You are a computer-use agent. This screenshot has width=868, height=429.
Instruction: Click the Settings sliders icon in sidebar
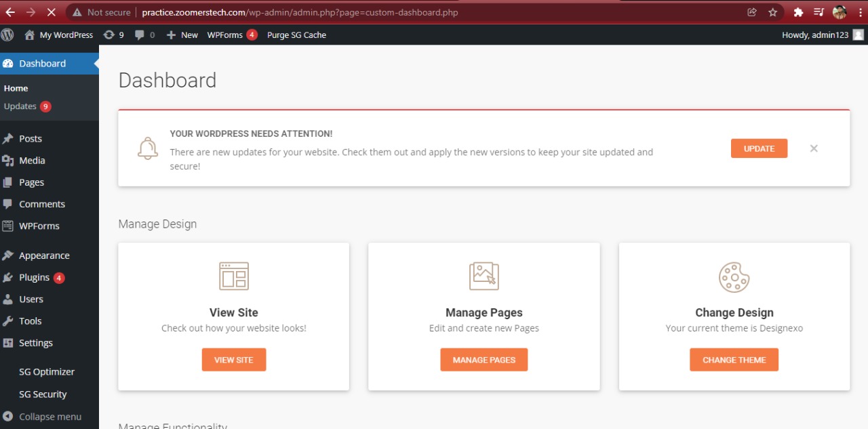[8, 343]
